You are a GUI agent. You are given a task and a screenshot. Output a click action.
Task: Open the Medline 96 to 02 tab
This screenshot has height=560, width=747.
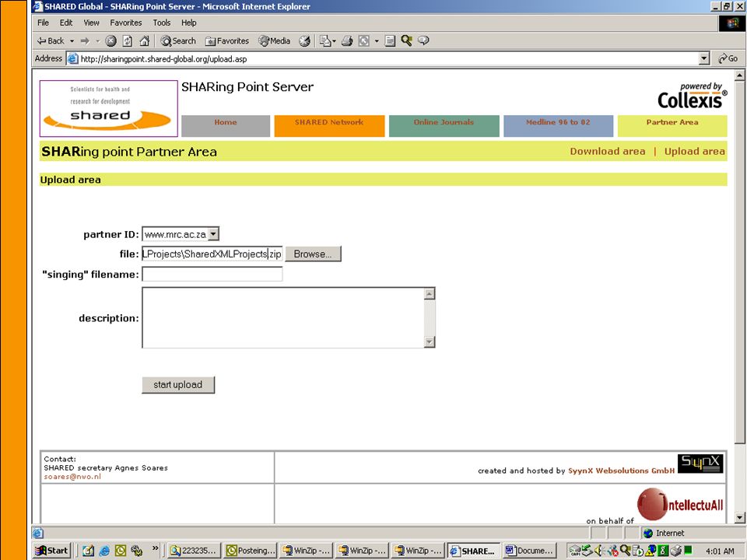click(559, 126)
